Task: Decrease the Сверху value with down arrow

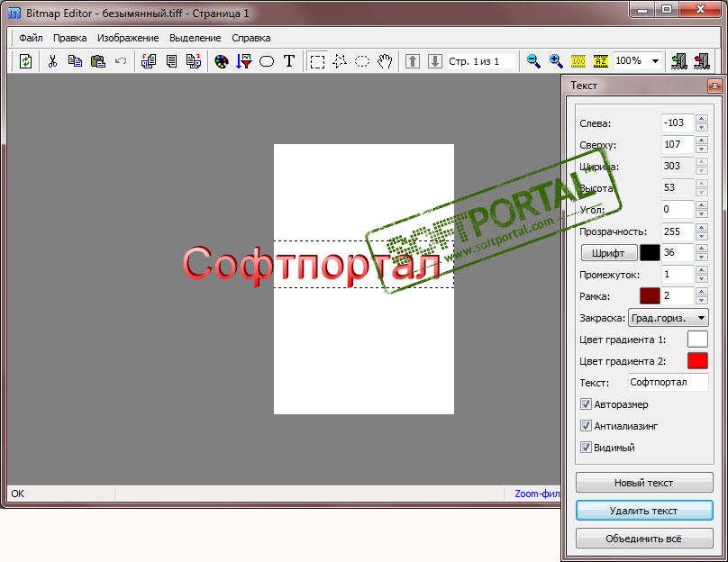Action: point(702,149)
